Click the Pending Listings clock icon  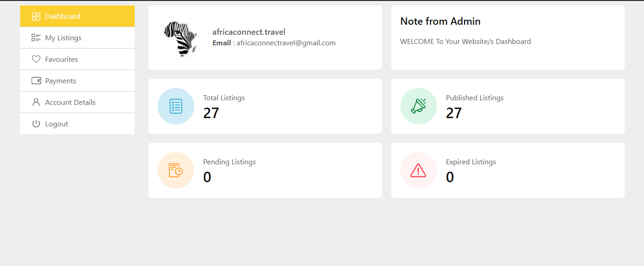pyautogui.click(x=176, y=170)
